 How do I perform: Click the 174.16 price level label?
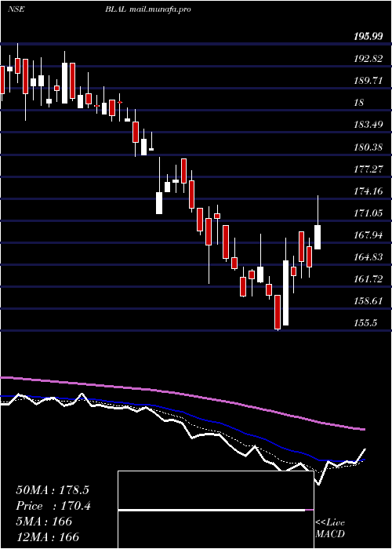(368, 191)
